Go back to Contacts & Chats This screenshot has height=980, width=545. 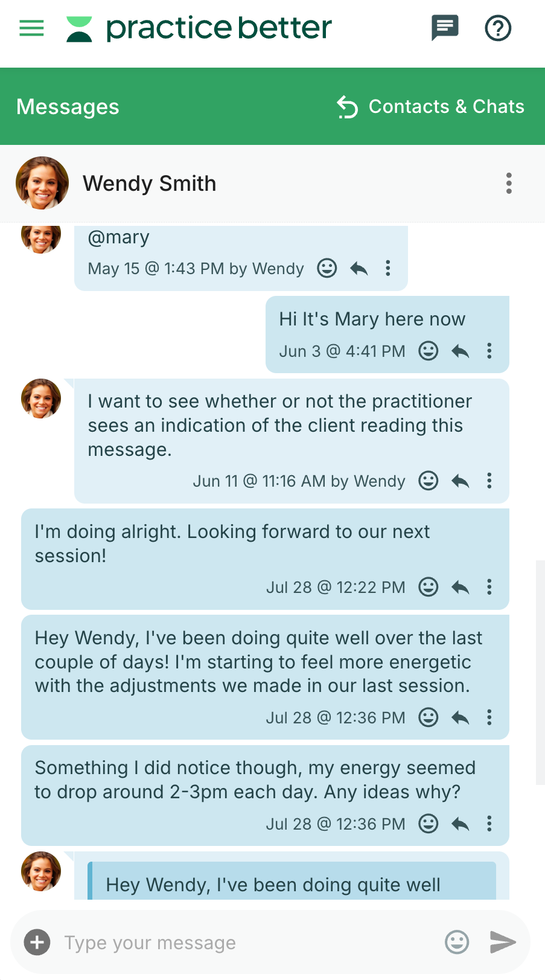(430, 107)
